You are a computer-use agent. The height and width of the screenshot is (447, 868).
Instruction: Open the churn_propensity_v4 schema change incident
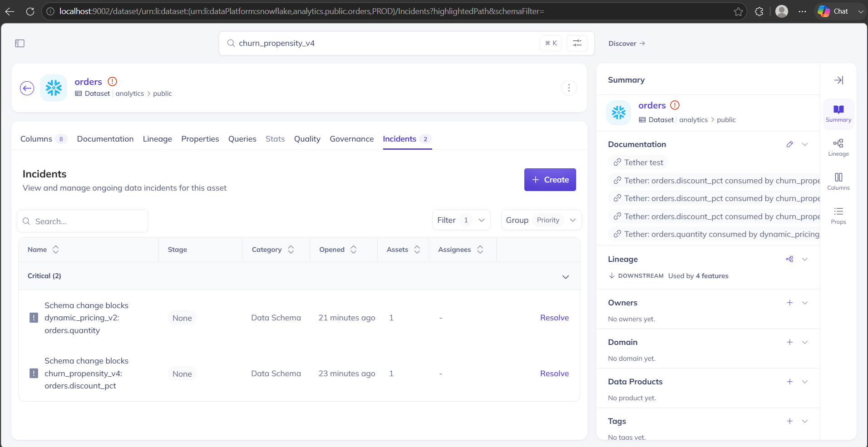click(86, 373)
